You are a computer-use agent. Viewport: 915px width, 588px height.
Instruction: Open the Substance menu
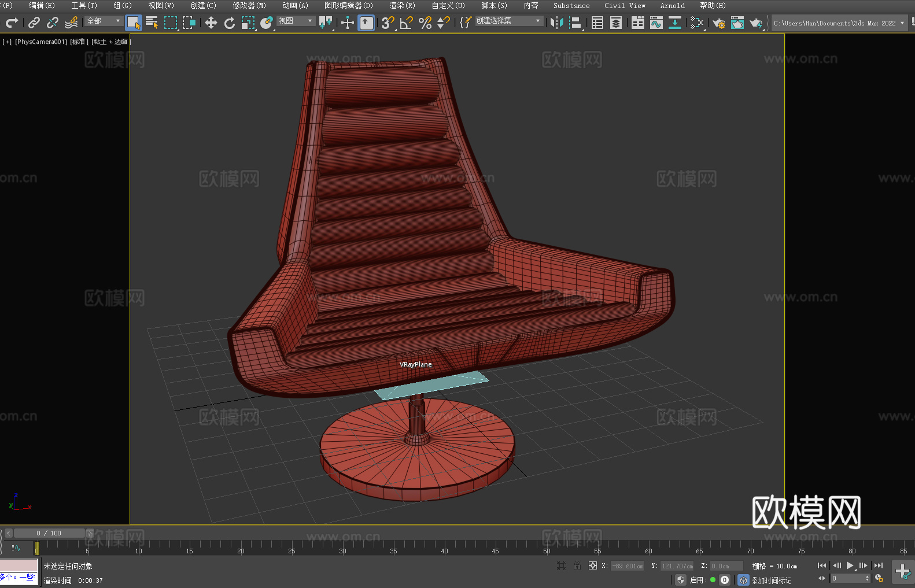point(571,5)
